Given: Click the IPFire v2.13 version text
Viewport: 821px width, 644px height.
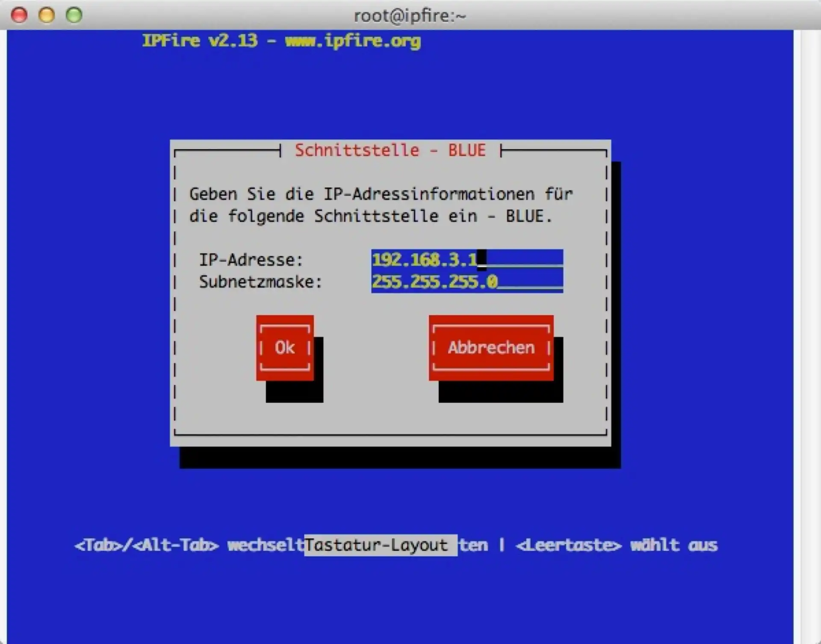Looking at the screenshot, I should point(200,41).
